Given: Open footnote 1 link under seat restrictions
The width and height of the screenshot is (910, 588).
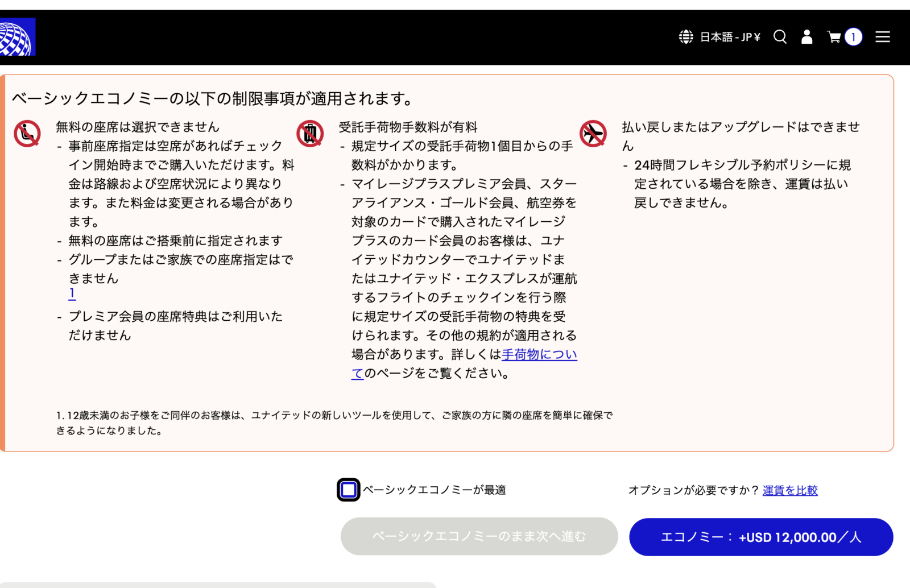Looking at the screenshot, I should pos(72,293).
